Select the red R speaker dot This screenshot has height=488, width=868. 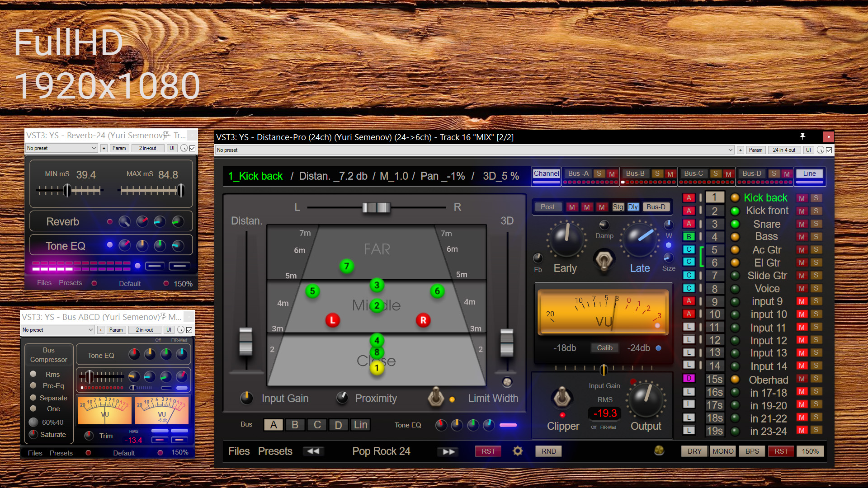click(423, 320)
